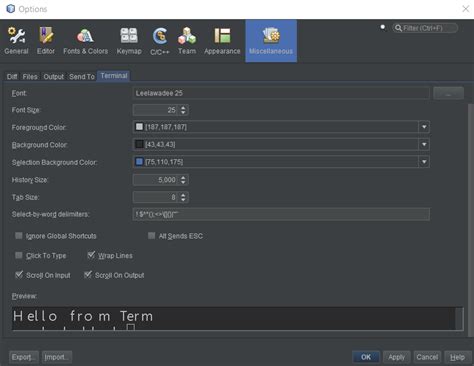Image resolution: width=474 pixels, height=366 pixels.
Task: Switch to the Send To tab
Action: (x=82, y=77)
